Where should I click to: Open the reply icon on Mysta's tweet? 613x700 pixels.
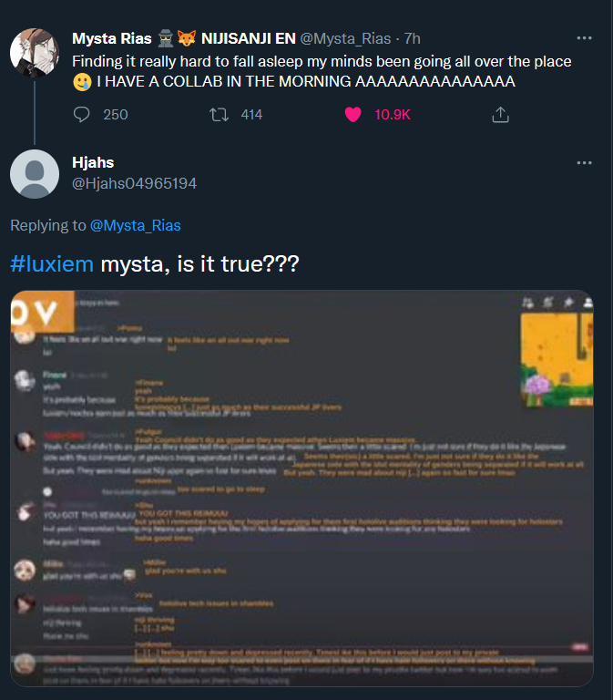point(82,115)
